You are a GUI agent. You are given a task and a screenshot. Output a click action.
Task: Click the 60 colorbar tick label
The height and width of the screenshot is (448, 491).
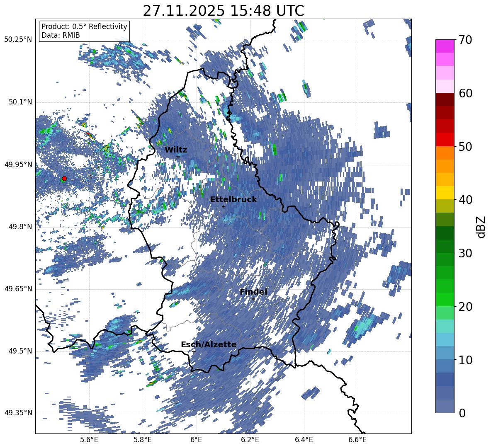465,94
